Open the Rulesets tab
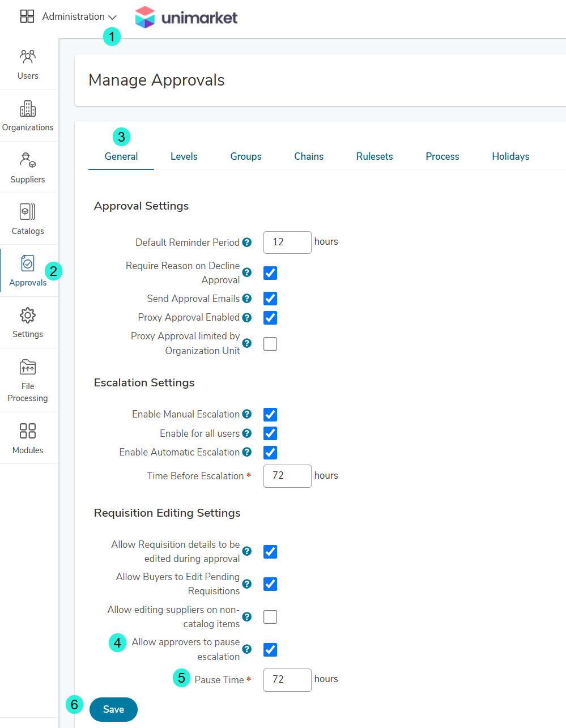566x728 pixels. pos(375,156)
